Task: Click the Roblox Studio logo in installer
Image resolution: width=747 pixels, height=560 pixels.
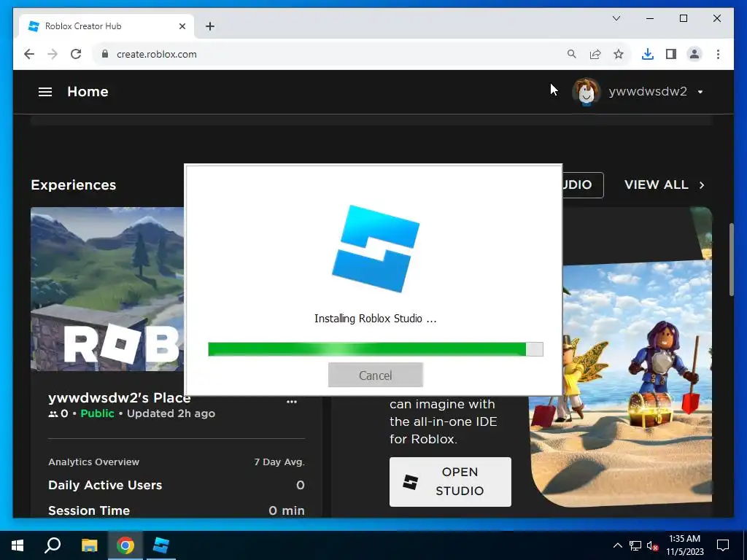Action: (376, 249)
